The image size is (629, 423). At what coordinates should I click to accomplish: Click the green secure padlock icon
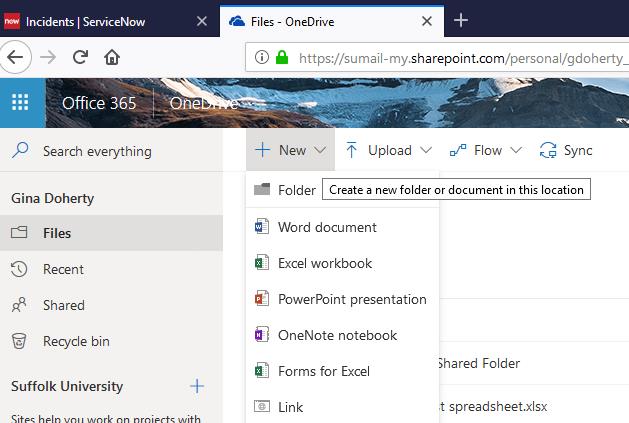point(282,57)
